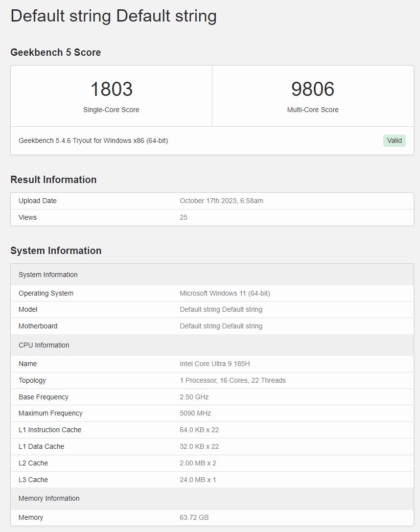Click the Geekbench 5 Score heading

56,52
